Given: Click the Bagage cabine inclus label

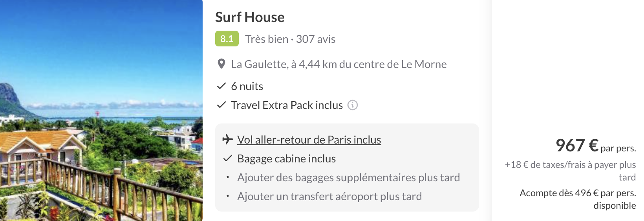Looking at the screenshot, I should 286,158.
